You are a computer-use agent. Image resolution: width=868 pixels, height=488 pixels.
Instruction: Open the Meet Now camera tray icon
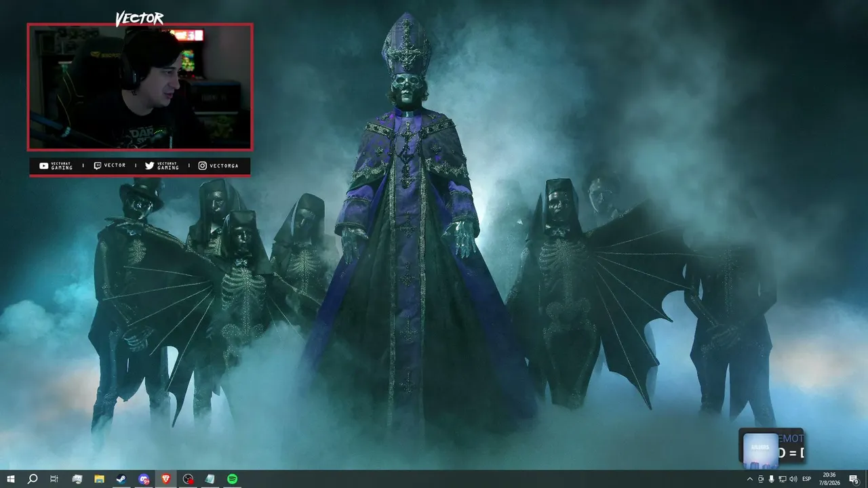pos(760,479)
